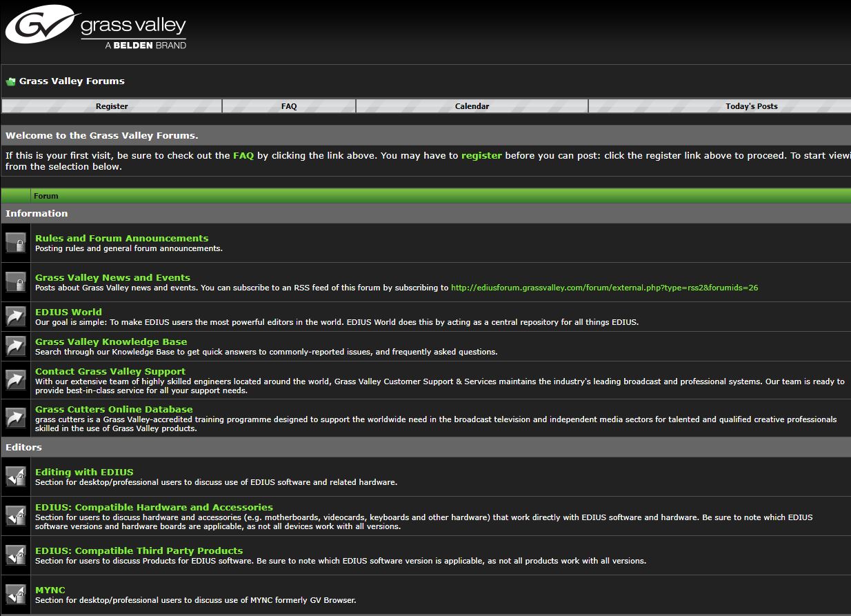Open Grass Valley Knowledge Base link

point(111,341)
